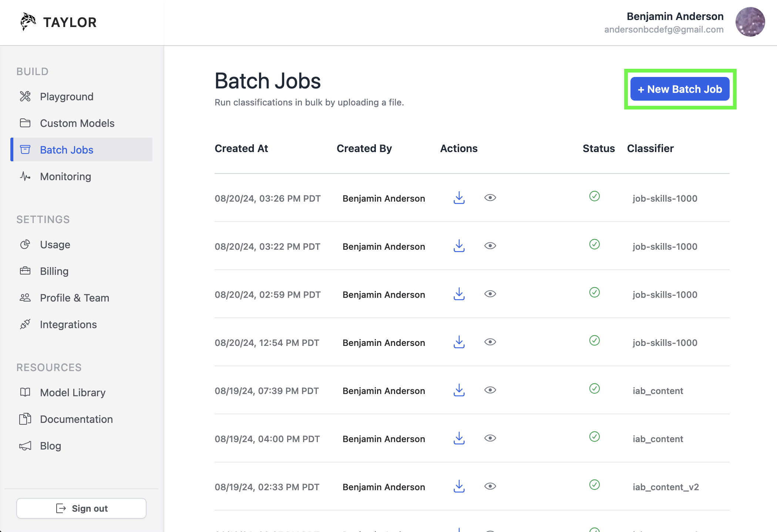
Task: View details of 03:26 PM job via eye icon
Action: click(490, 198)
